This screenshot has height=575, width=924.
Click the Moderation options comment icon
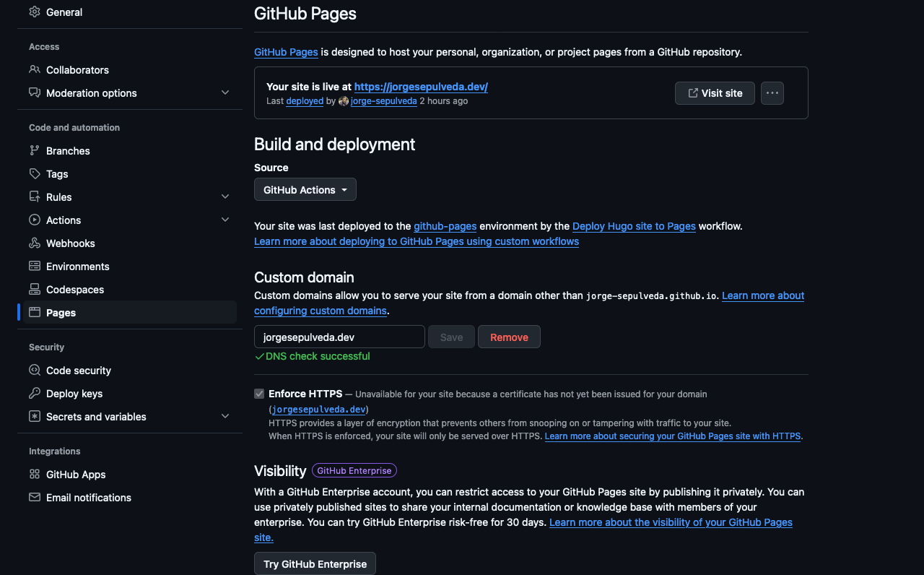pyautogui.click(x=35, y=93)
